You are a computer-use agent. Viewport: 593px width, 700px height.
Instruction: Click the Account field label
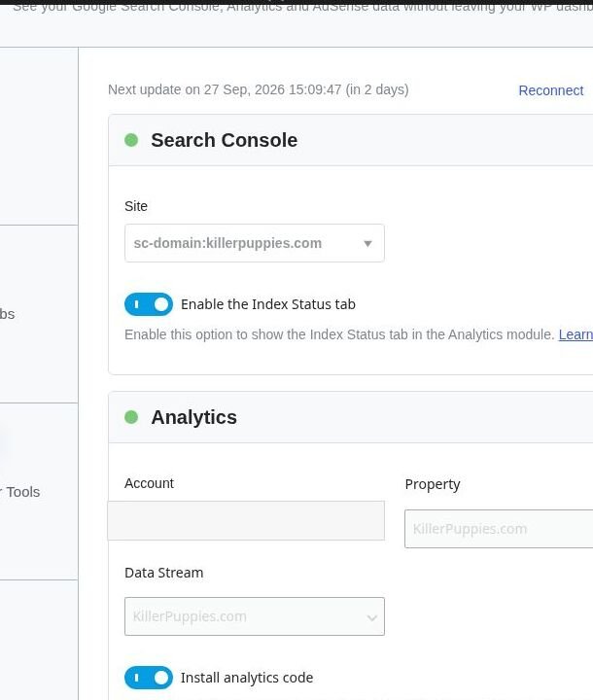coord(149,483)
